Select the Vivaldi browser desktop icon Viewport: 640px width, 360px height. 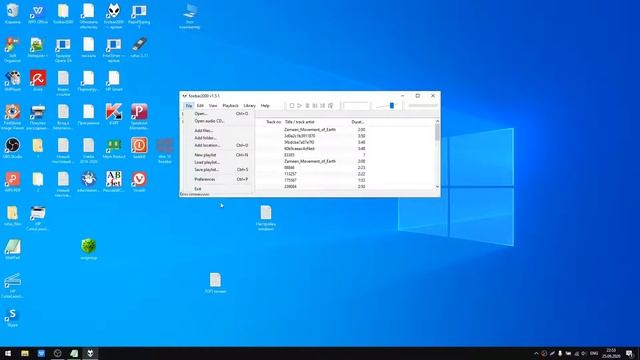pyautogui.click(x=139, y=182)
